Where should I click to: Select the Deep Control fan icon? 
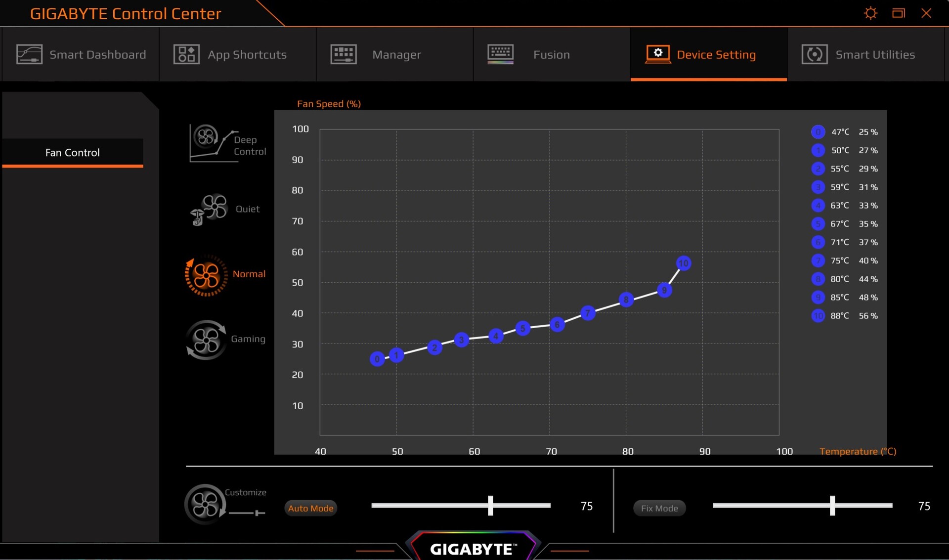pos(206,138)
